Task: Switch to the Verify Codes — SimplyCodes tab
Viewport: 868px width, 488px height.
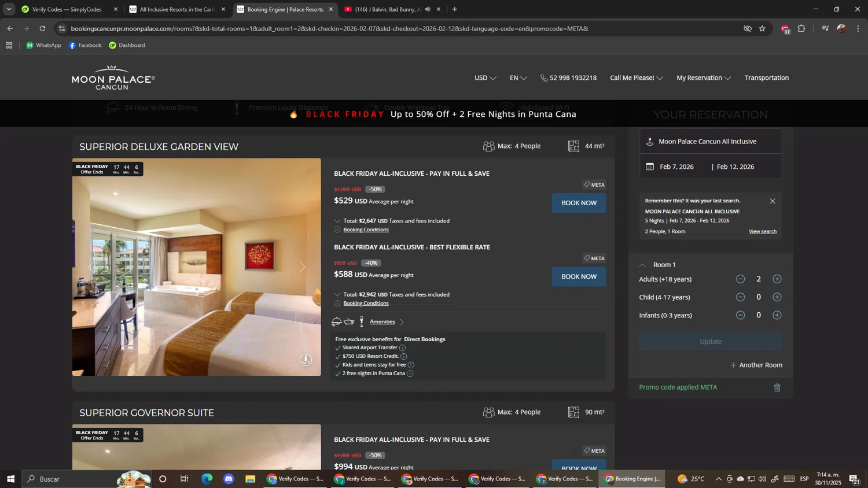Action: click(x=67, y=9)
